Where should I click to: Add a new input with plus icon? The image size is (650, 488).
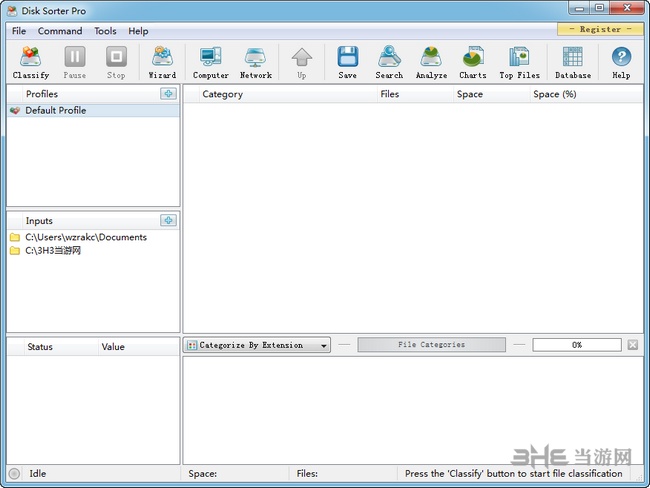(168, 220)
